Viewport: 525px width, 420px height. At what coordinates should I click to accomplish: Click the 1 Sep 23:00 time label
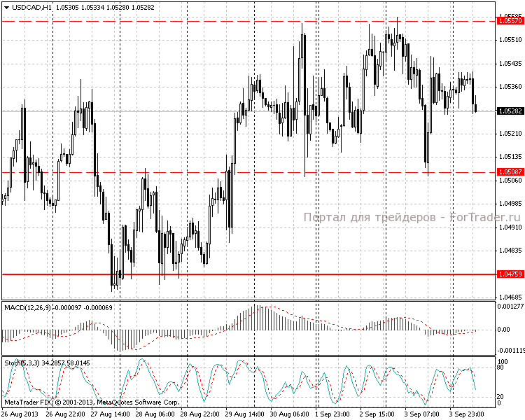coord(332,414)
